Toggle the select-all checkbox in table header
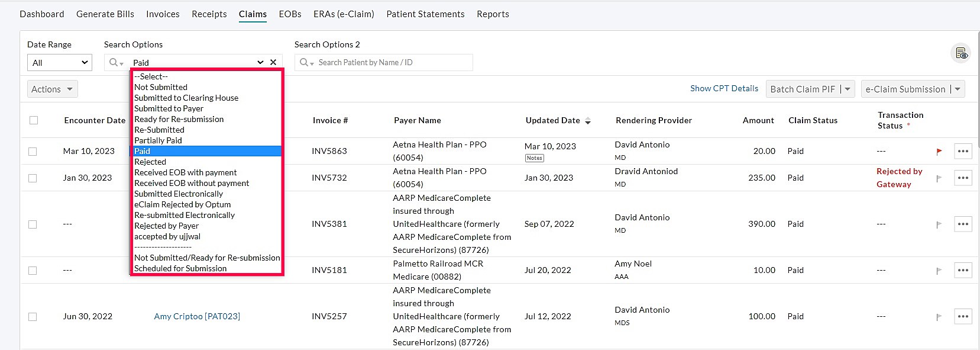Screen dimensions: 980x350 34,120
